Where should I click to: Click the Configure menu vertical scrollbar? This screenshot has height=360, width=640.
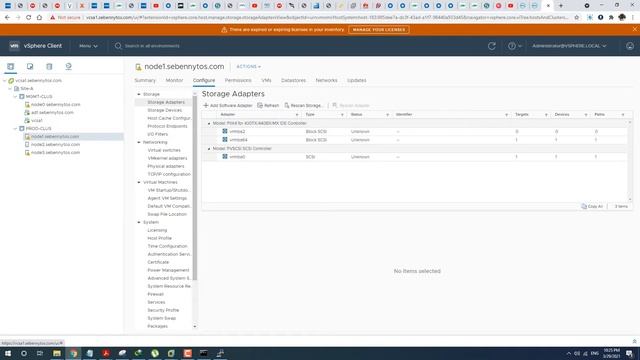pos(195,188)
